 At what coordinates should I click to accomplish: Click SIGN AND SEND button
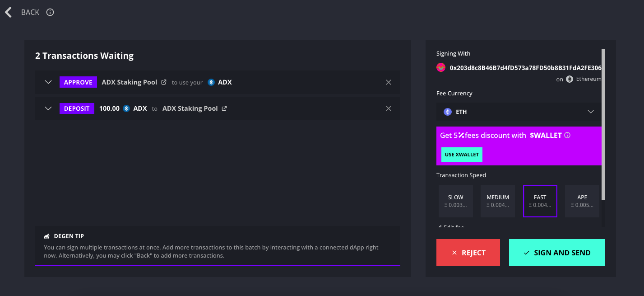click(x=557, y=253)
